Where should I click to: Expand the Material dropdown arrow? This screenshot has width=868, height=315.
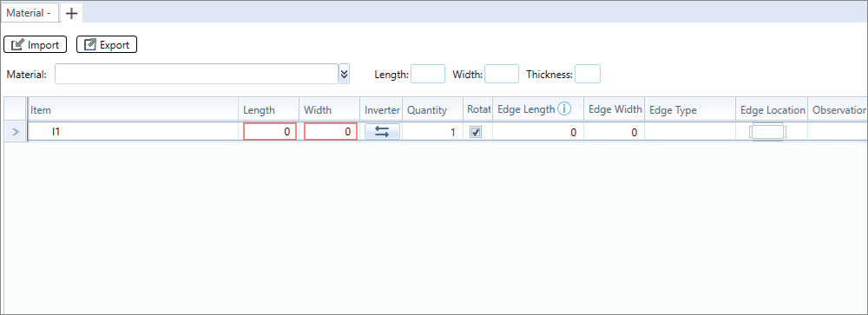pos(345,74)
